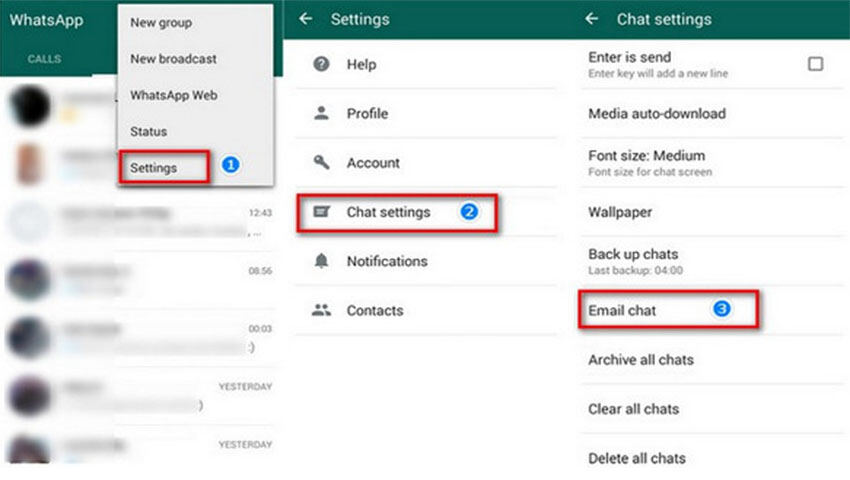Screen dimensions: 850x480
Task: Tap back arrow in Chat settings header
Action: pos(592,19)
